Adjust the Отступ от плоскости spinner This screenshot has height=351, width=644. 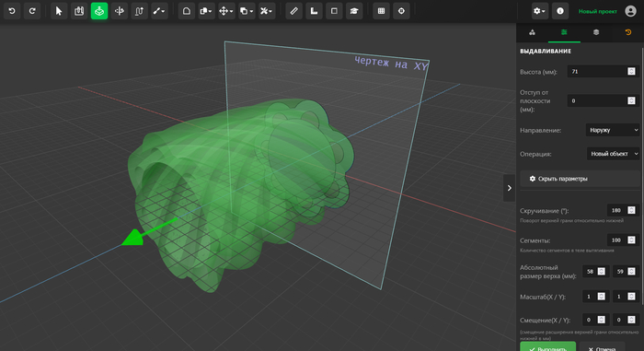(x=632, y=100)
